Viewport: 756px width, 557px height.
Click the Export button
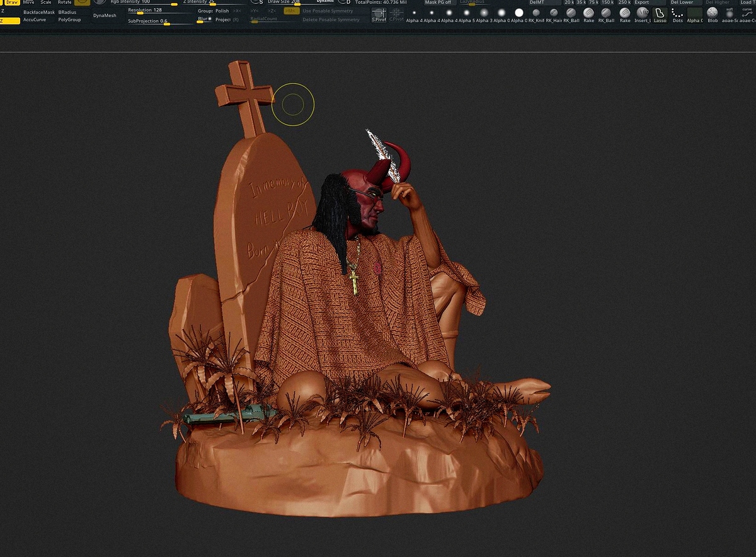pos(649,3)
